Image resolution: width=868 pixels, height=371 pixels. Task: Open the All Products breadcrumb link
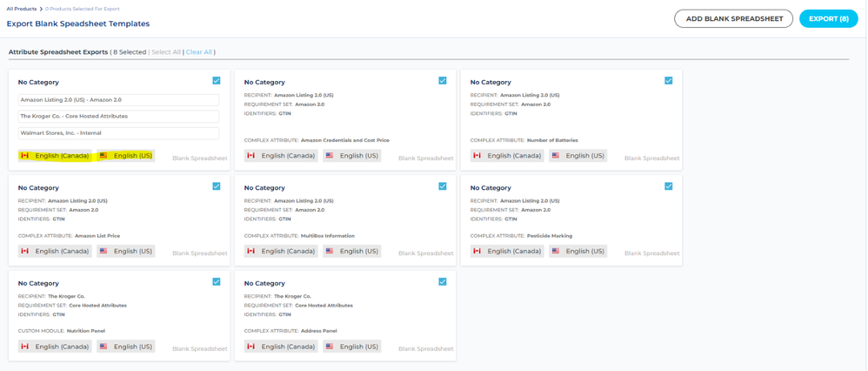(x=22, y=9)
